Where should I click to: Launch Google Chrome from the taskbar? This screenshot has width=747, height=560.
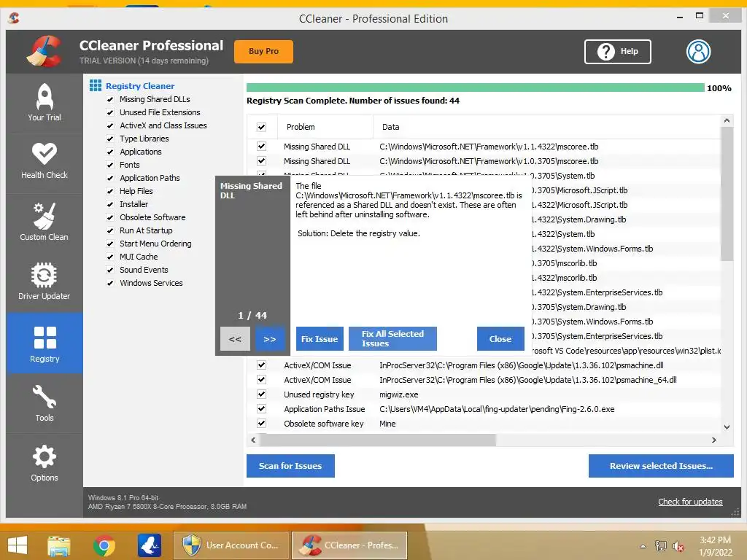point(104,545)
